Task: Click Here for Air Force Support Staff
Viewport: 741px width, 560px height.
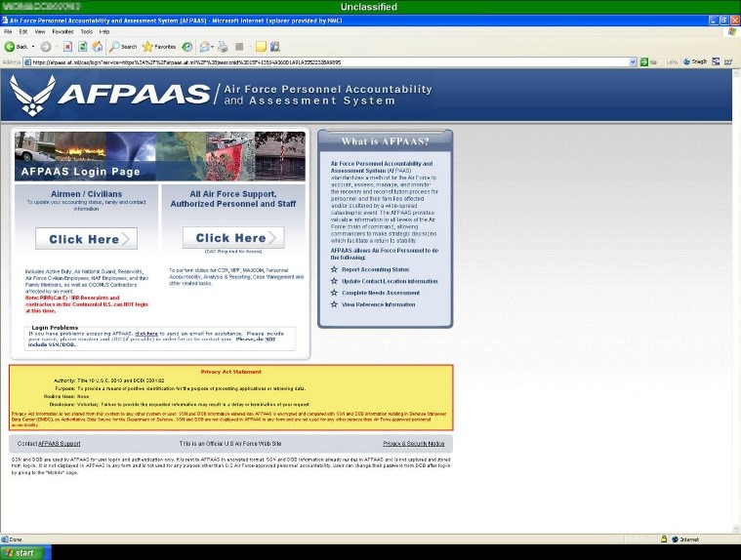Action: point(234,237)
